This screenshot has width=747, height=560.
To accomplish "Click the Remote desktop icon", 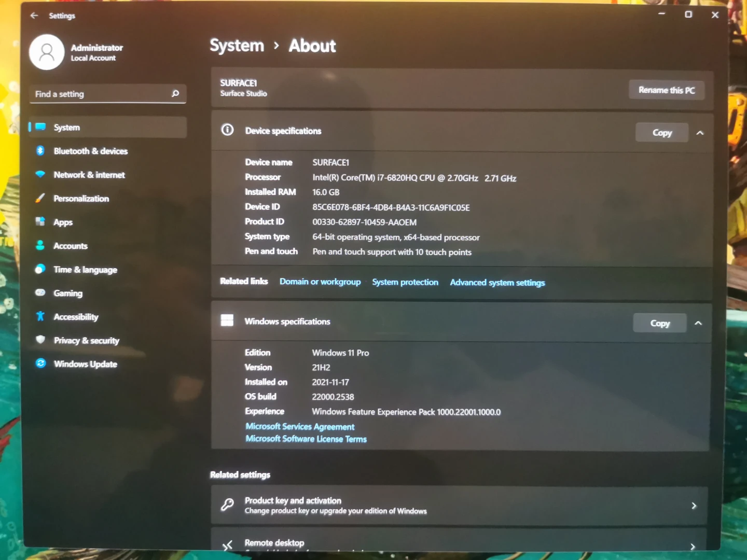I will point(227,545).
